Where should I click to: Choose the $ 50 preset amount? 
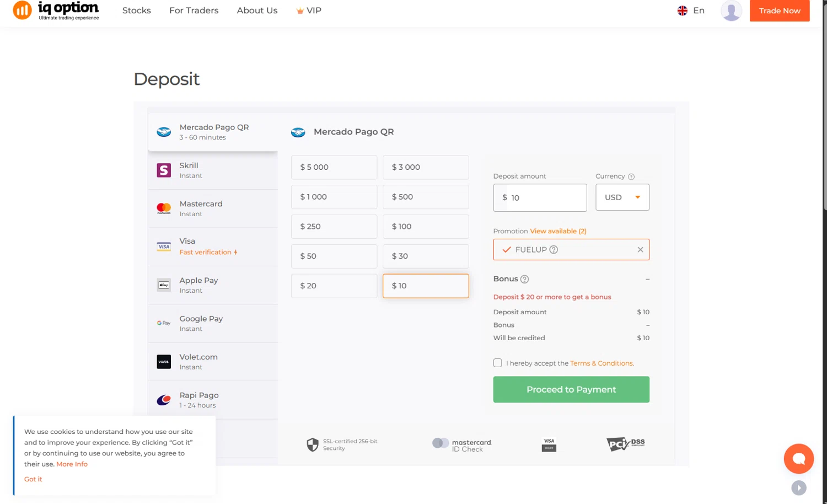[334, 256]
